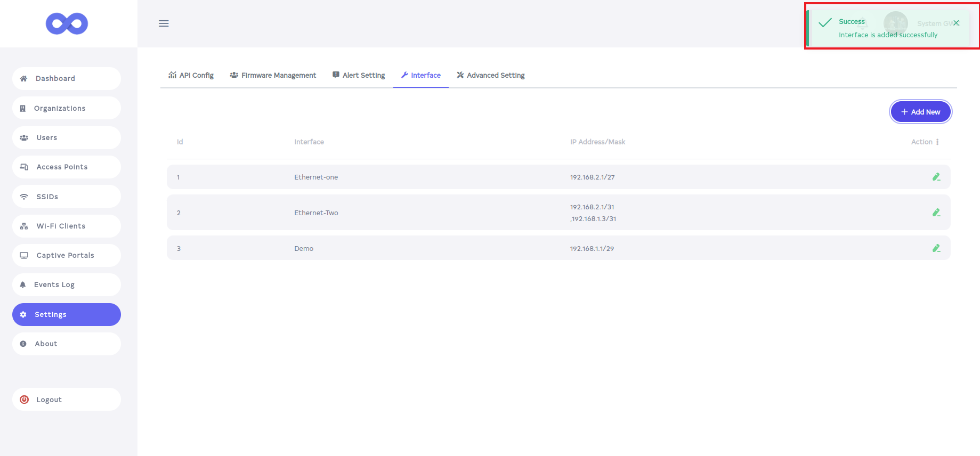Click the hamburger menu icon
Screen dimensions: 980x456
(x=164, y=23)
